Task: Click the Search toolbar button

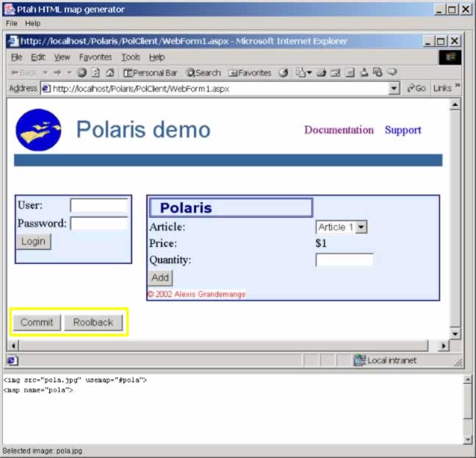Action: coord(203,73)
